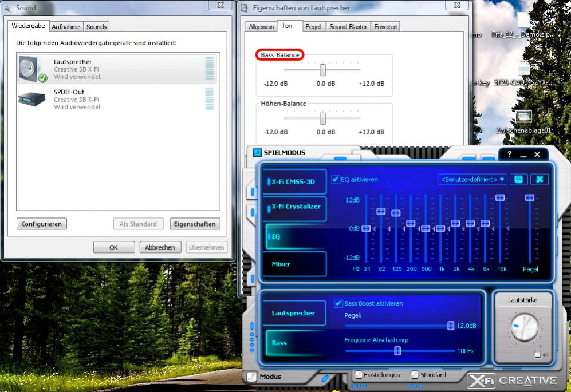Switch to the Aufnahme tab
The width and height of the screenshot is (571, 392).
[65, 26]
